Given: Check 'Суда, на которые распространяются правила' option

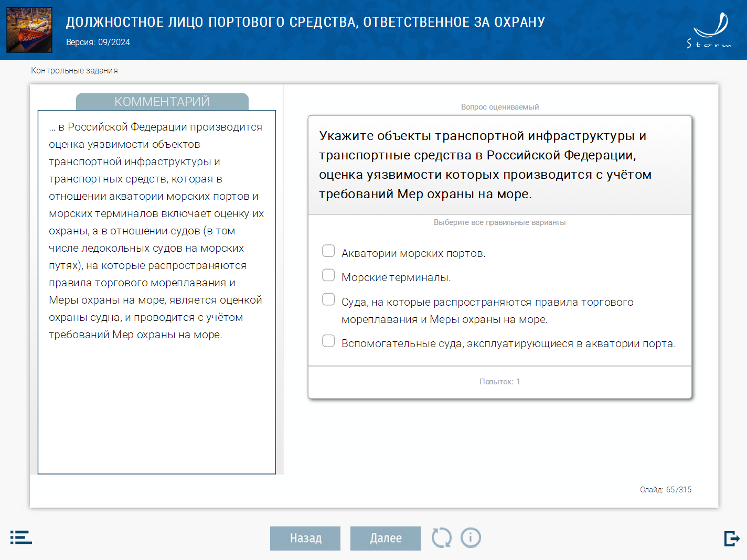Looking at the screenshot, I should pos(328,299).
